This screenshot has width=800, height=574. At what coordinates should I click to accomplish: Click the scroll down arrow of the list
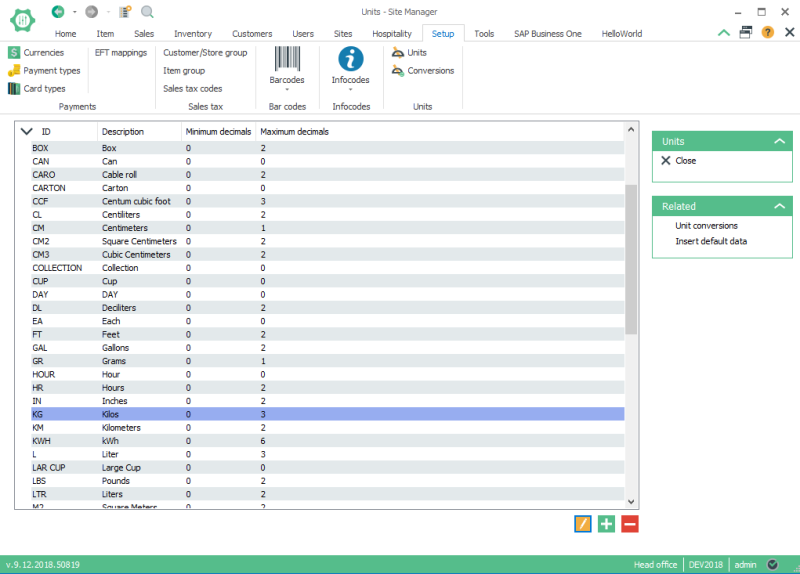[631, 502]
